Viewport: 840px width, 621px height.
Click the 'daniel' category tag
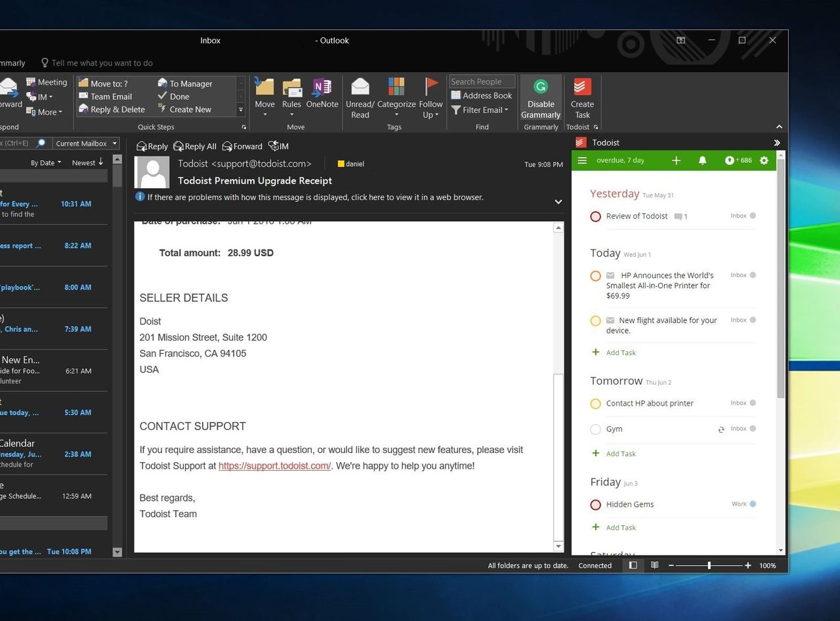[350, 163]
